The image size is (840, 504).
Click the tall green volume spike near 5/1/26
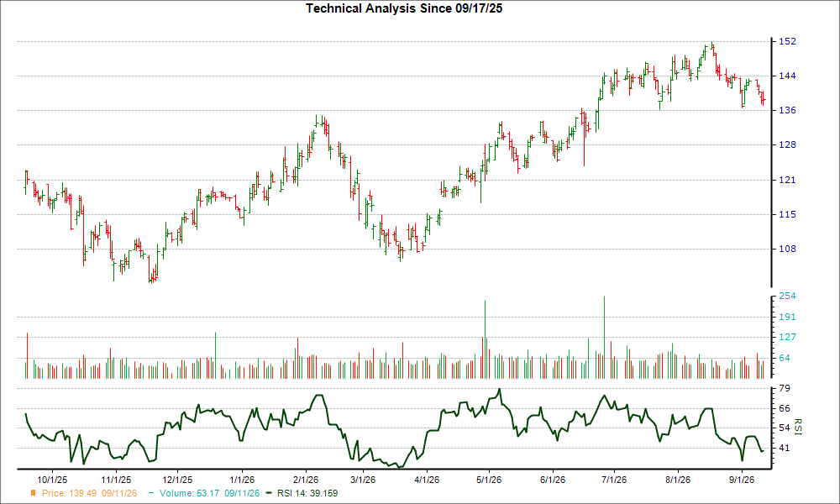pos(485,339)
